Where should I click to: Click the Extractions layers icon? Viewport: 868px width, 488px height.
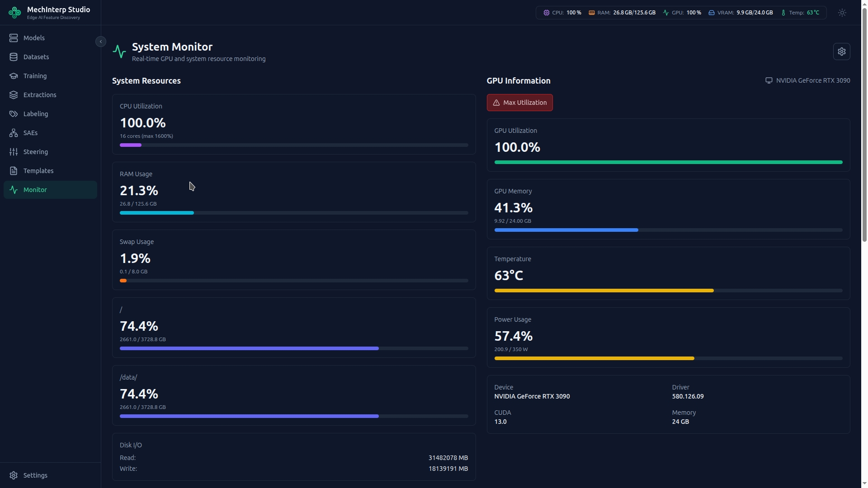[x=14, y=95]
